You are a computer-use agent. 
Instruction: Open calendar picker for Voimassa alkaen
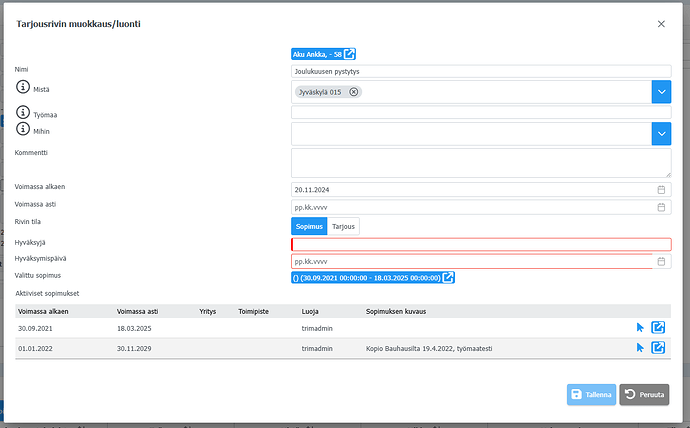click(661, 189)
